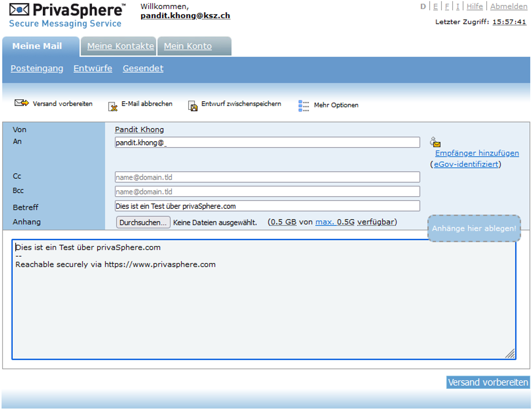Focus the Betreff subject field

(267, 206)
